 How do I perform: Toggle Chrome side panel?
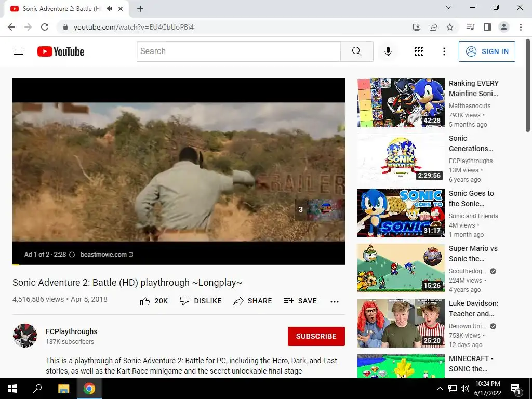pos(487,27)
